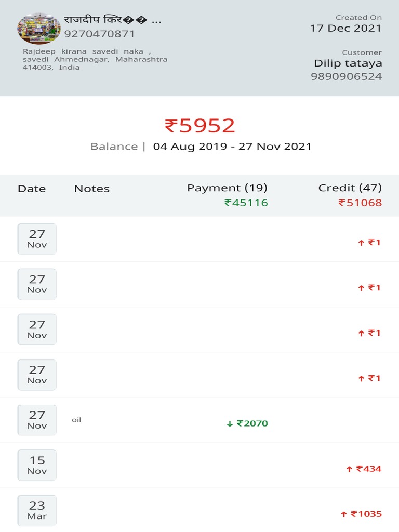Tap customer phone number 9890906524

click(x=347, y=76)
